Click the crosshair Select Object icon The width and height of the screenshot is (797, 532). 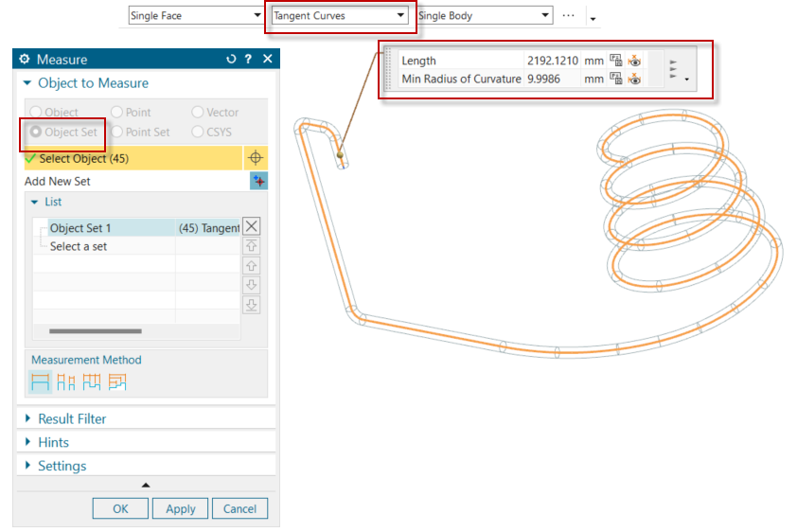coord(254,158)
